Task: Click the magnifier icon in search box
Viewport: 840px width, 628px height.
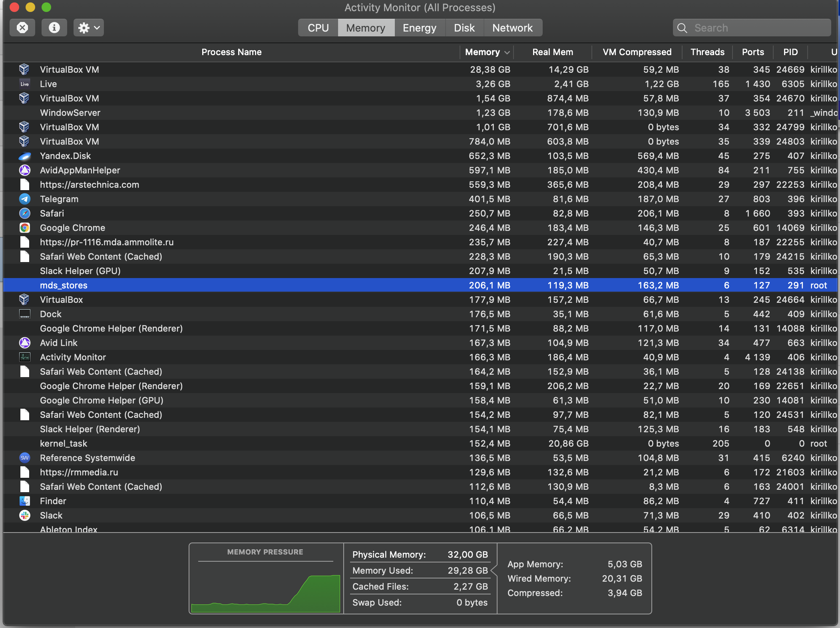Action: [683, 28]
